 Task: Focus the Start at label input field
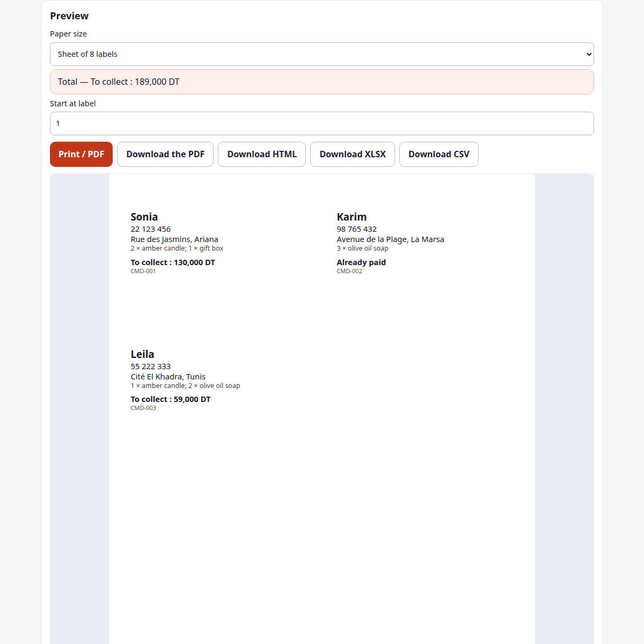[321, 123]
